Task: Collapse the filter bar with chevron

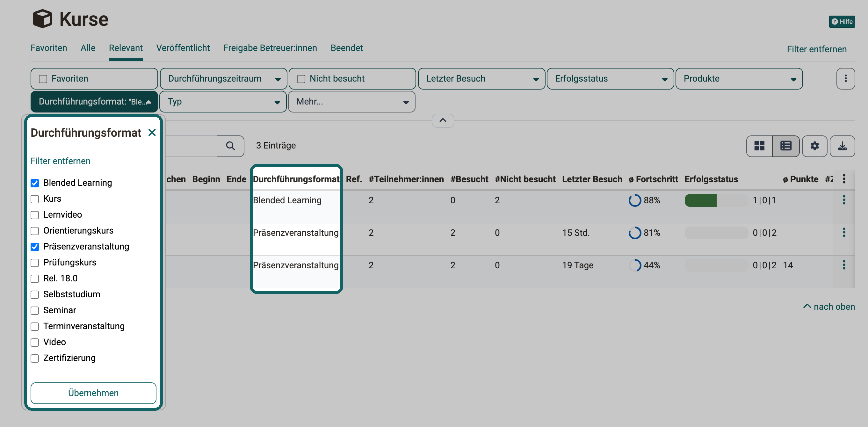Action: 443,120
